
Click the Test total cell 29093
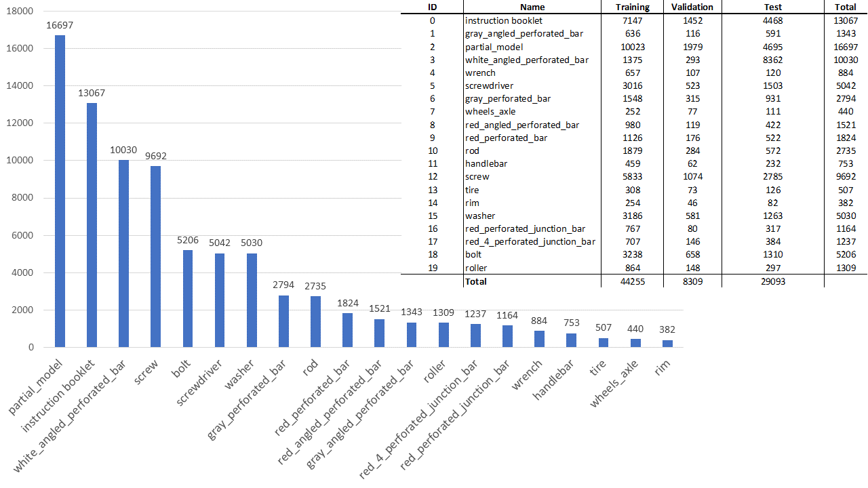tap(772, 281)
